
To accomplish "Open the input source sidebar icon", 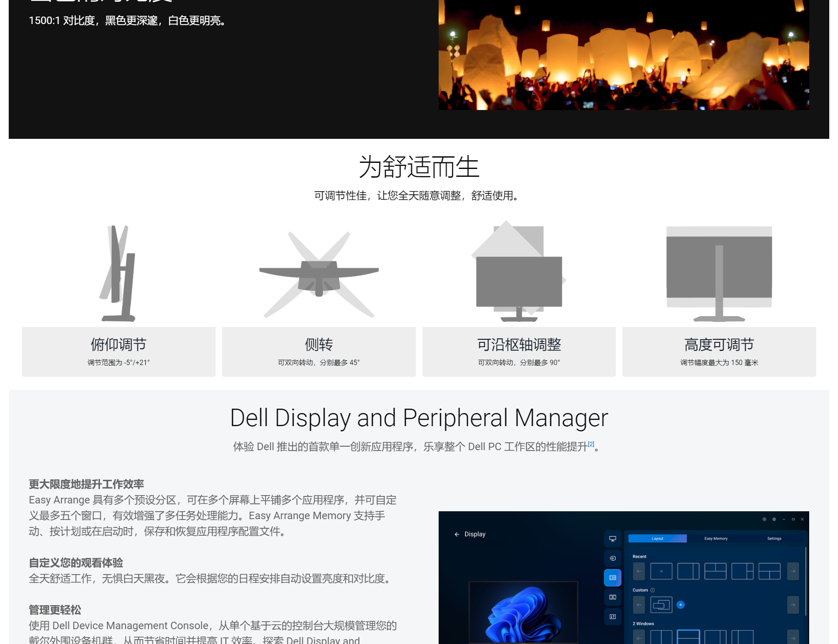I will (x=612, y=558).
